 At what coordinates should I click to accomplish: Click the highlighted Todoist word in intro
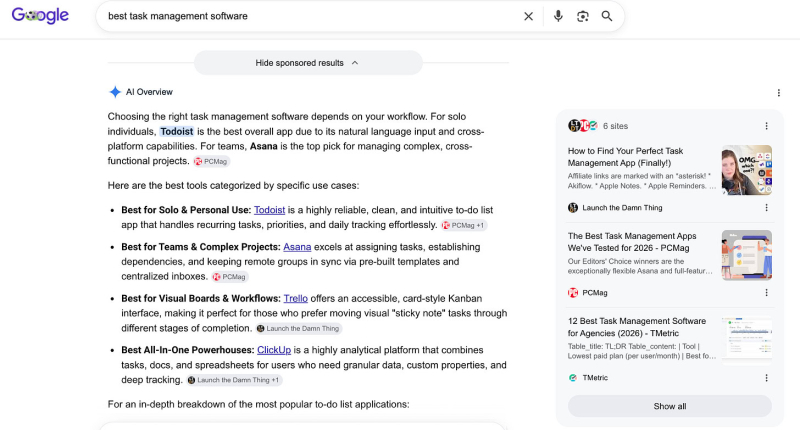pos(177,132)
